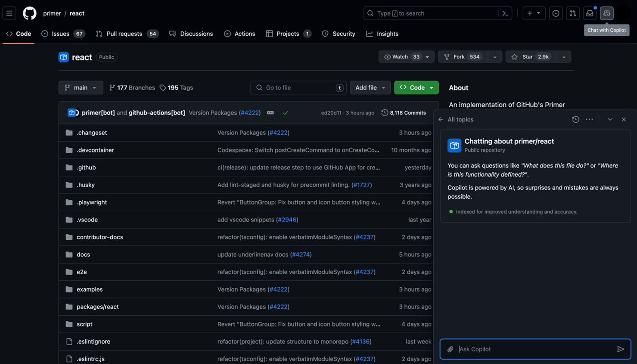Image resolution: width=637 pixels, height=364 pixels.
Task: Open the main branch dropdown
Action: (x=81, y=87)
